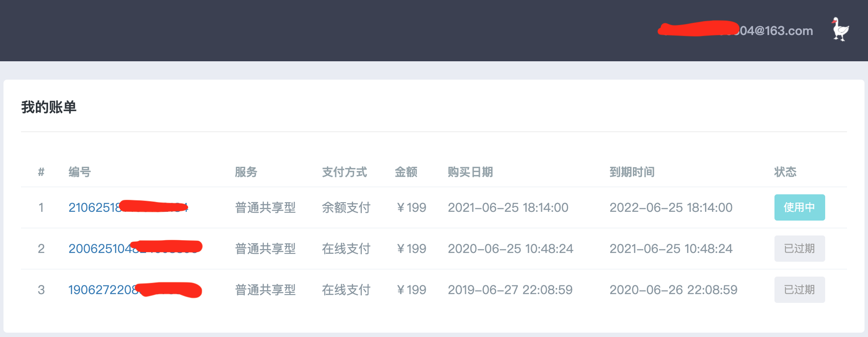This screenshot has width=868, height=337.
Task: Click the 编号 column header
Action: (80, 172)
